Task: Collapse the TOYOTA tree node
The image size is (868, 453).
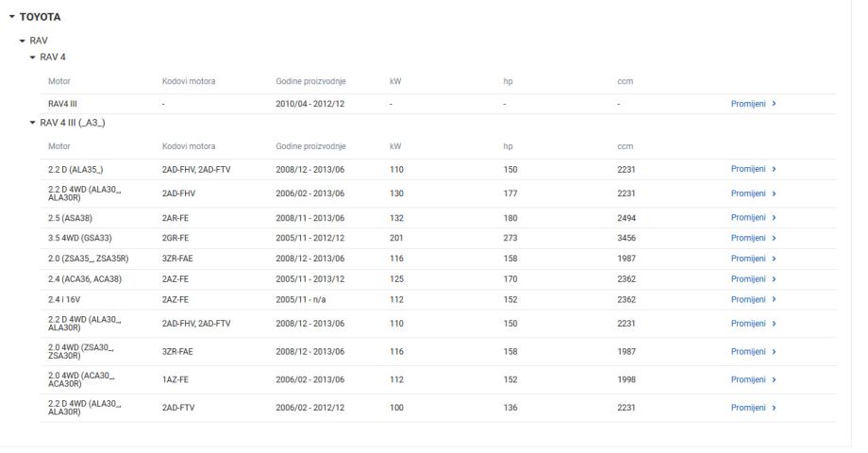Action: 11,17
